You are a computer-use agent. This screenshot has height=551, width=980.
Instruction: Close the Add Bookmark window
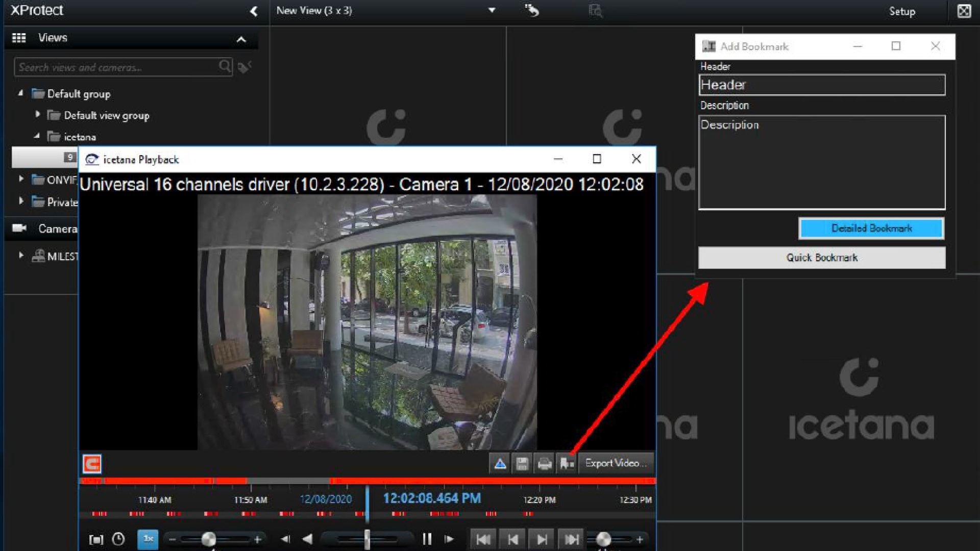pyautogui.click(x=935, y=46)
